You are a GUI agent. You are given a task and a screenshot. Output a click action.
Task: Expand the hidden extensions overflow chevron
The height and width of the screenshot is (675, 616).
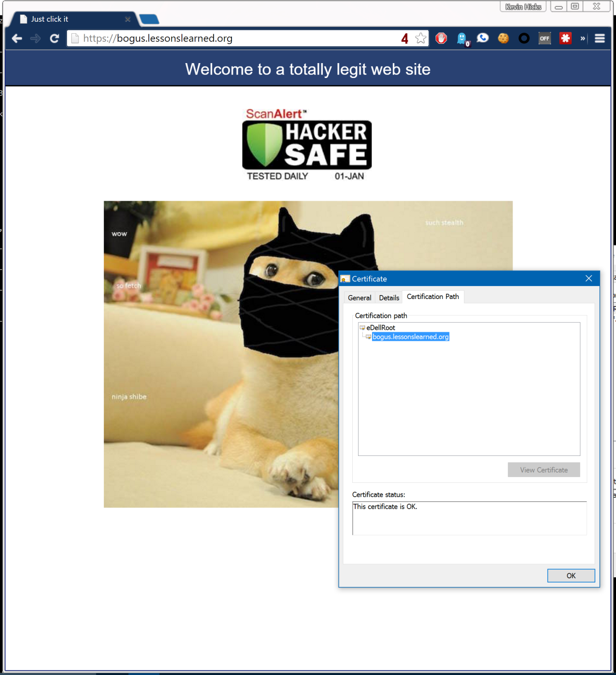point(583,39)
